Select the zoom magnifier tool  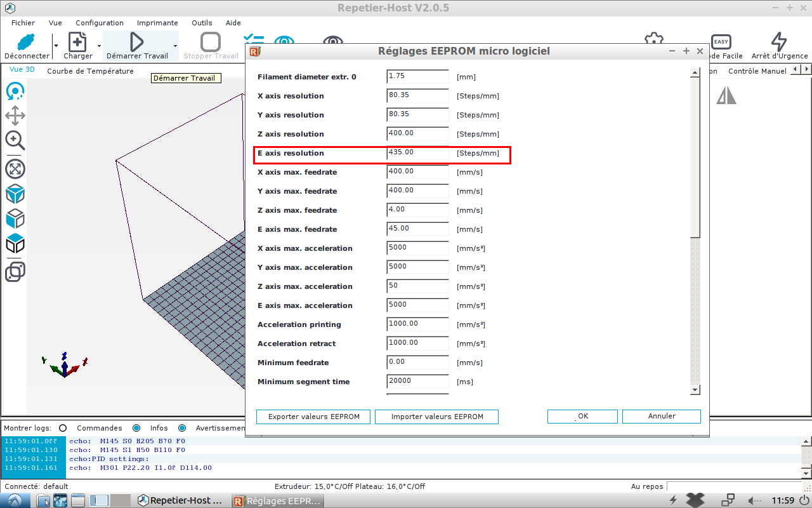pyautogui.click(x=15, y=140)
